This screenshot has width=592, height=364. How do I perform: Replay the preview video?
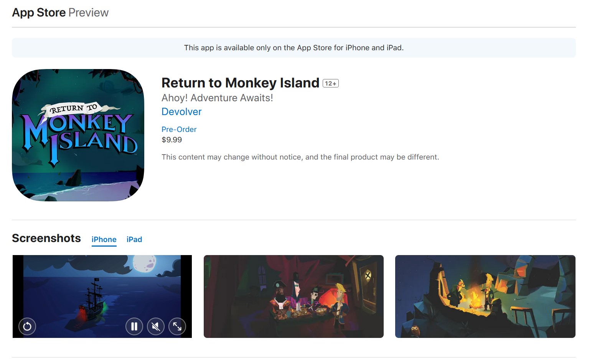point(27,326)
